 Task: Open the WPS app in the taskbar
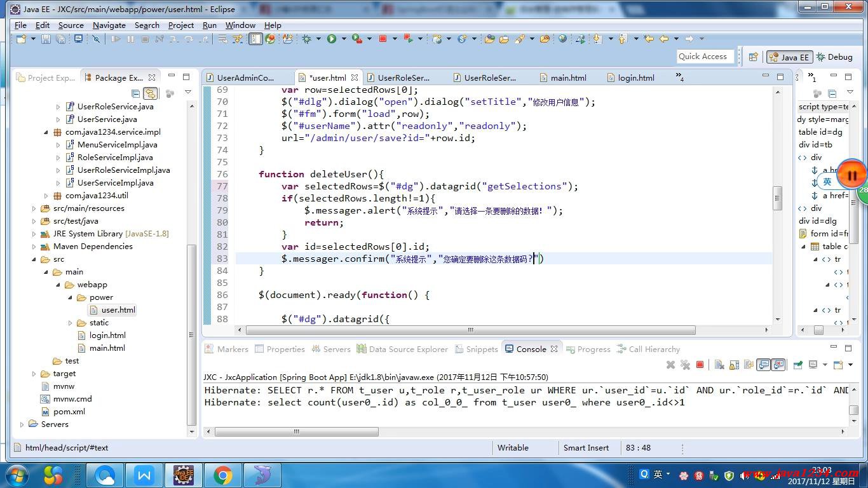click(144, 475)
